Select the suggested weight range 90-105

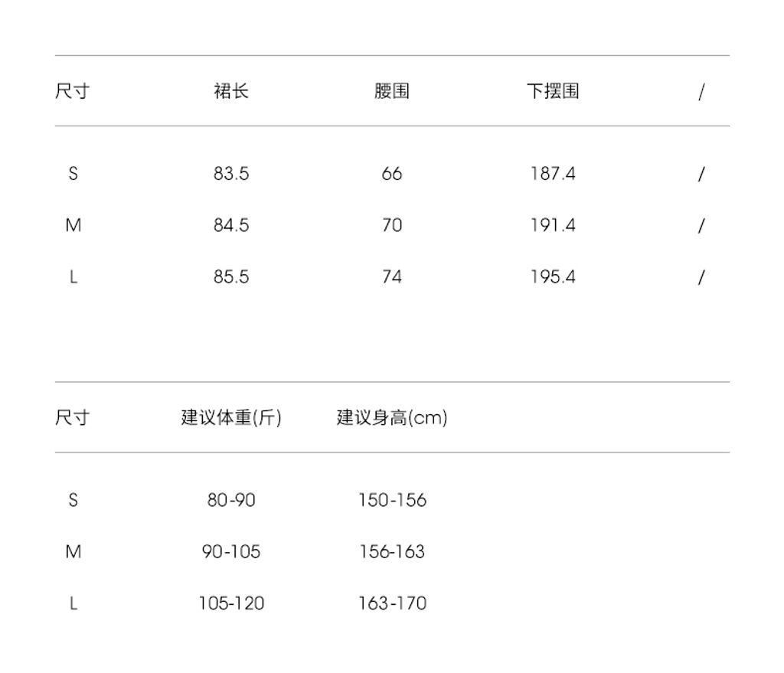click(231, 551)
